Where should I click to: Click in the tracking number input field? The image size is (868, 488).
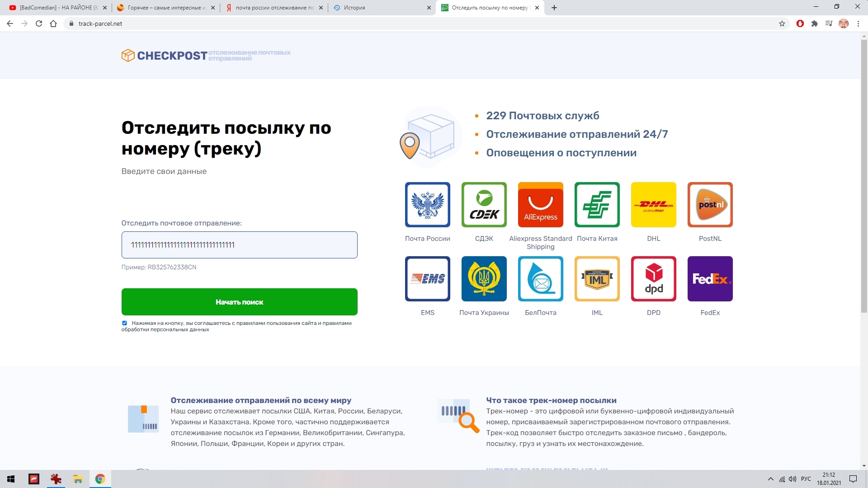coord(239,245)
